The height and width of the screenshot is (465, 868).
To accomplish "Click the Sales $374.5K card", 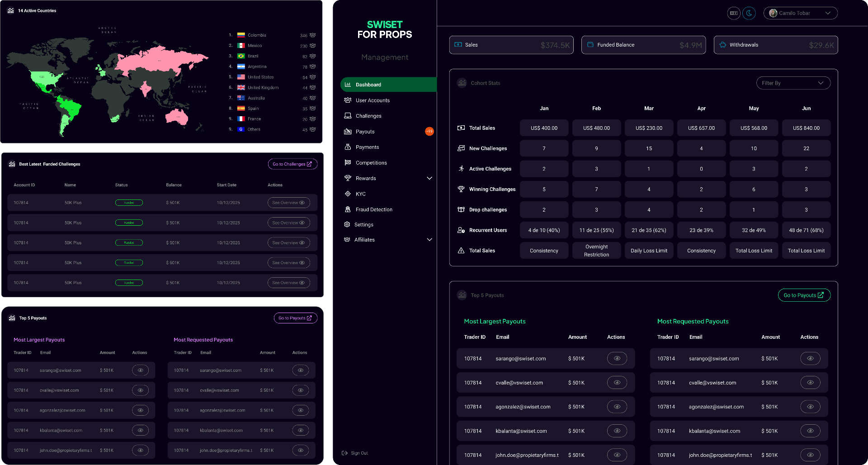I will click(511, 45).
